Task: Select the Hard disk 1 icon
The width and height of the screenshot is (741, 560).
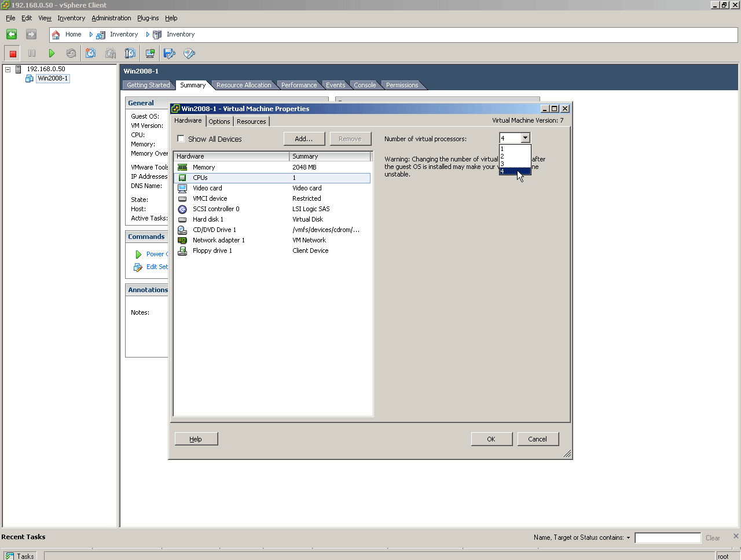Action: point(182,219)
